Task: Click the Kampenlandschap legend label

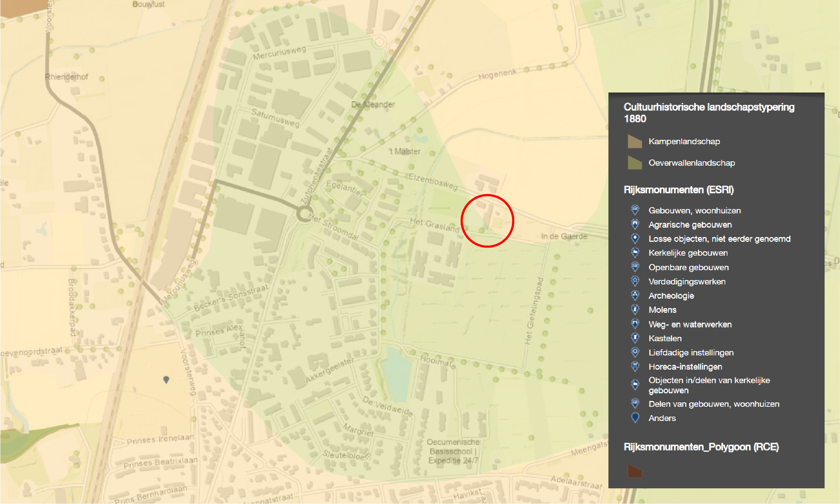Action: coord(684,141)
